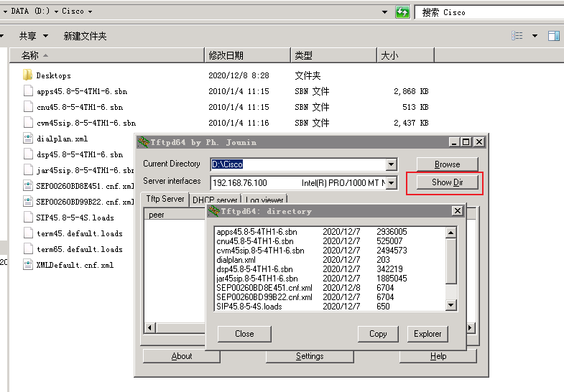This screenshot has width=564, height=392.
Task: Click the 搜索 Cisco search box
Action: pyautogui.click(x=489, y=12)
